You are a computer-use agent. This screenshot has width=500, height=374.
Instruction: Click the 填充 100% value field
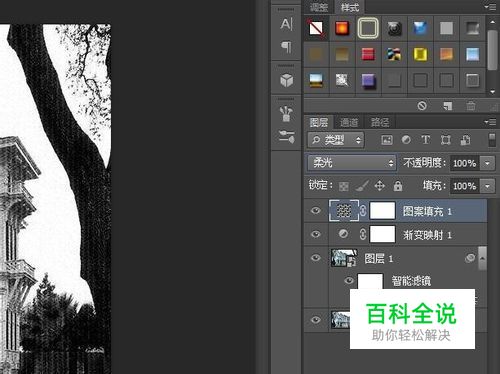(x=465, y=186)
